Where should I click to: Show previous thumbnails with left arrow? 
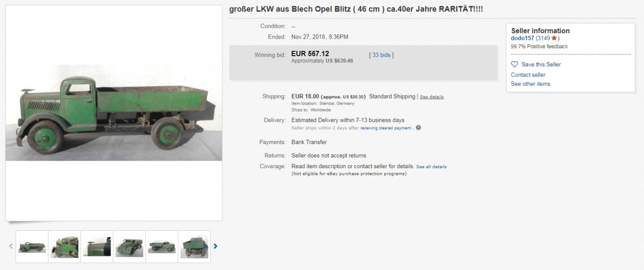coord(10,246)
